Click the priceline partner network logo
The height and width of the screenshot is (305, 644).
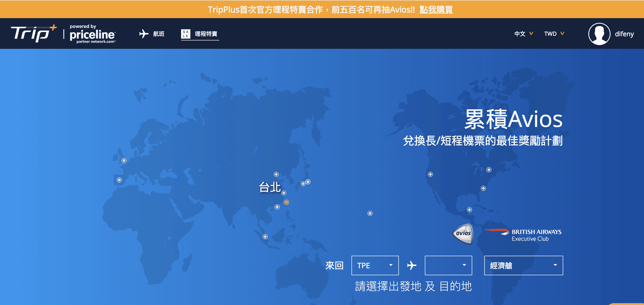point(93,34)
